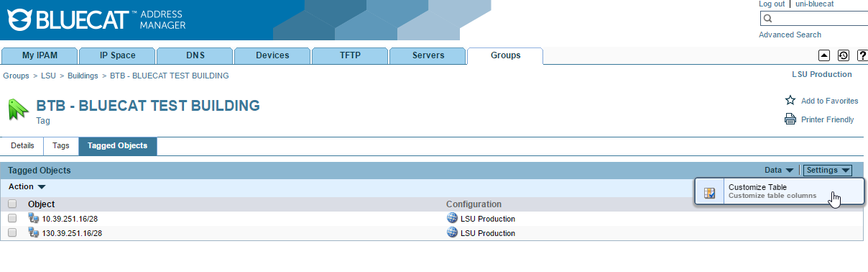Open the session history clock icon
This screenshot has width=868, height=272.
[x=843, y=55]
